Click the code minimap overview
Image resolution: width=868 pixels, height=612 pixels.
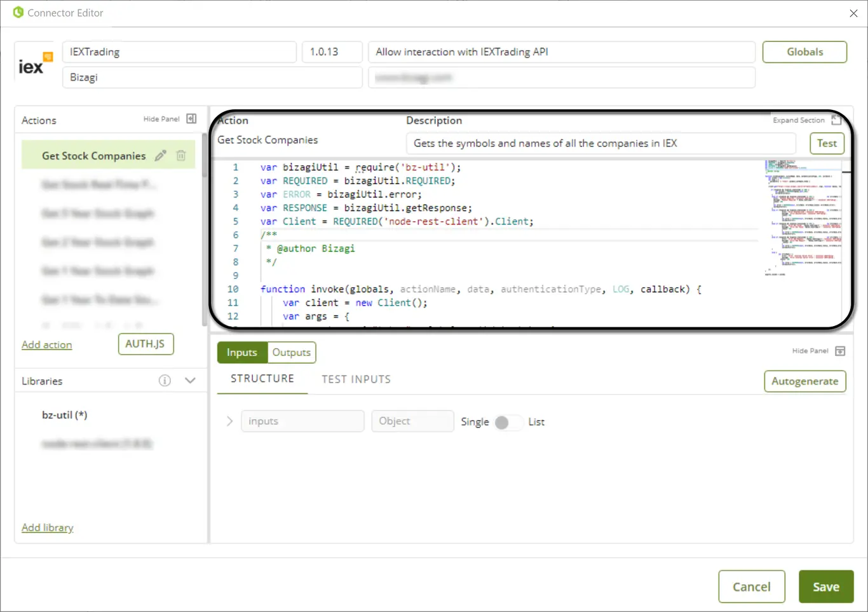tap(803, 217)
